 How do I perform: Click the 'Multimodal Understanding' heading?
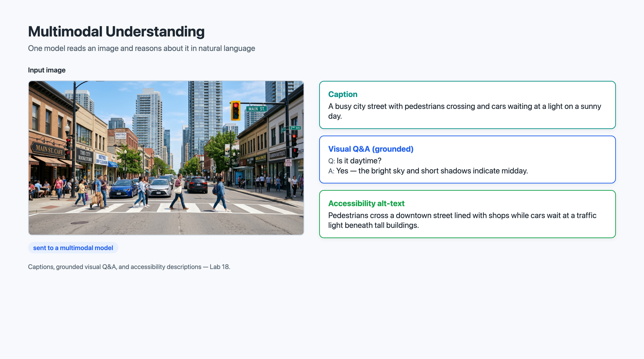[x=116, y=32]
